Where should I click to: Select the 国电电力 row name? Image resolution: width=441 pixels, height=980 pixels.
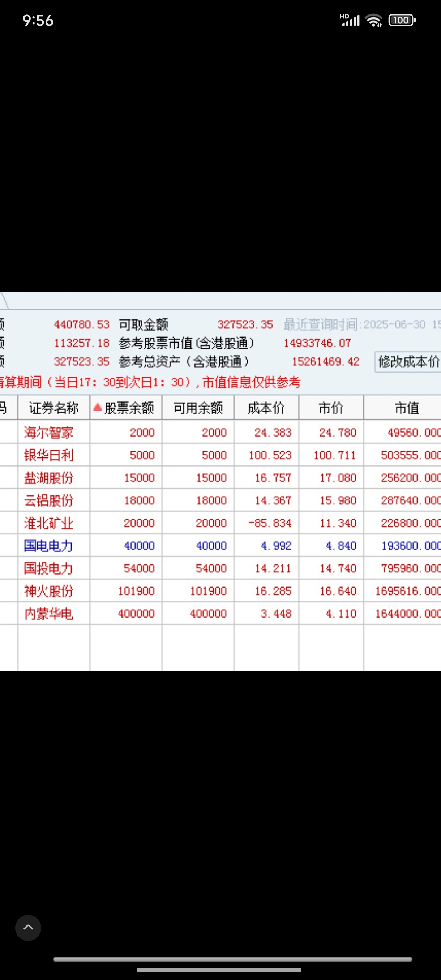[49, 546]
